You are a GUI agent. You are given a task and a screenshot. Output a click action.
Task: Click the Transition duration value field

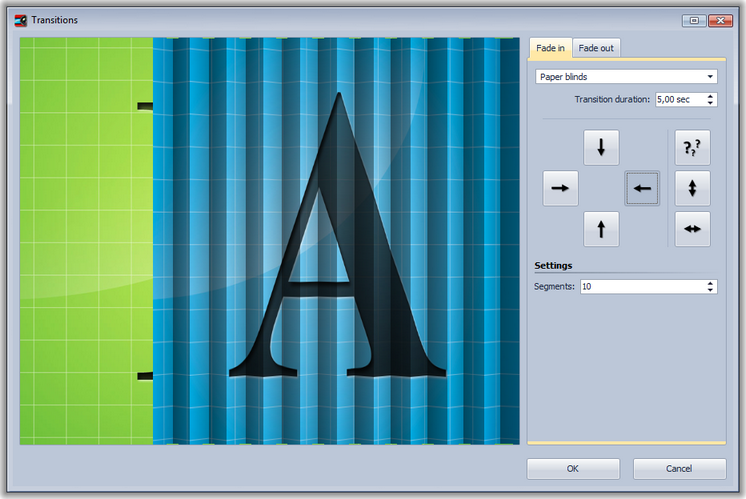click(678, 100)
